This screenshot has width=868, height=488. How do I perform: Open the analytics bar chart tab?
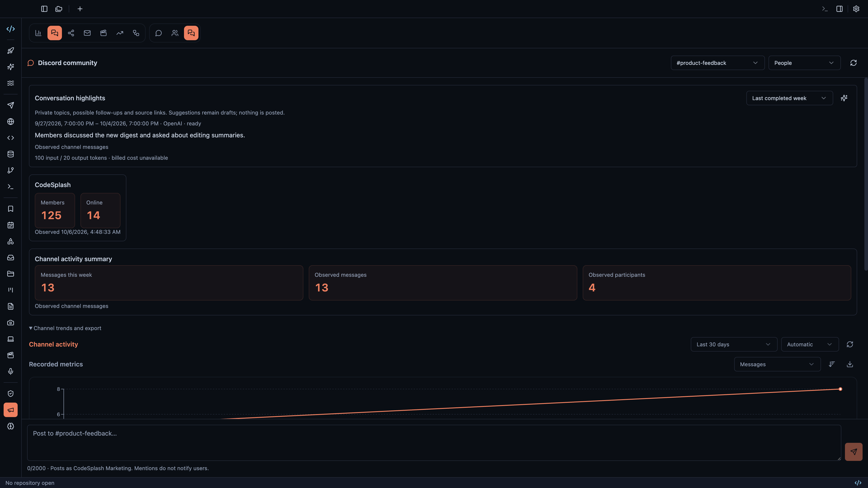[x=38, y=33]
